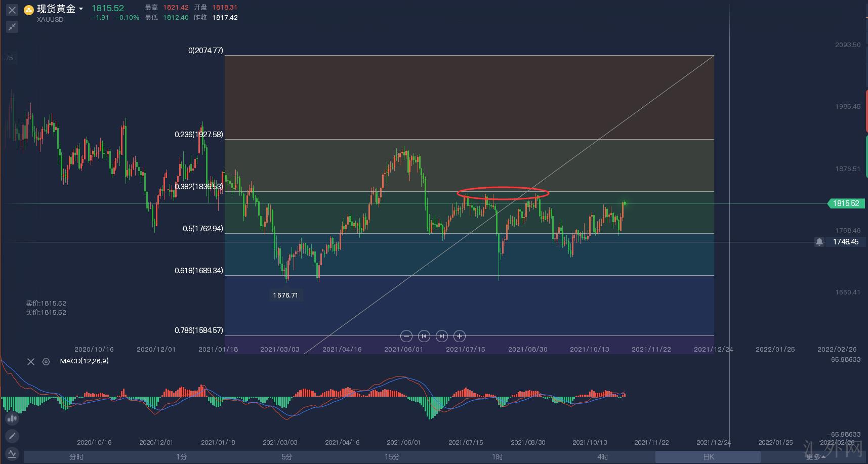868x464 pixels.
Task: Open the 现货黄金 symbol dropdown
Action: (81, 9)
